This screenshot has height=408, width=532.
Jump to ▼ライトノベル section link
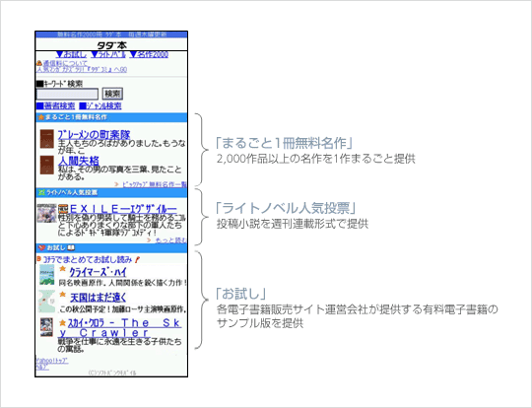(108, 54)
